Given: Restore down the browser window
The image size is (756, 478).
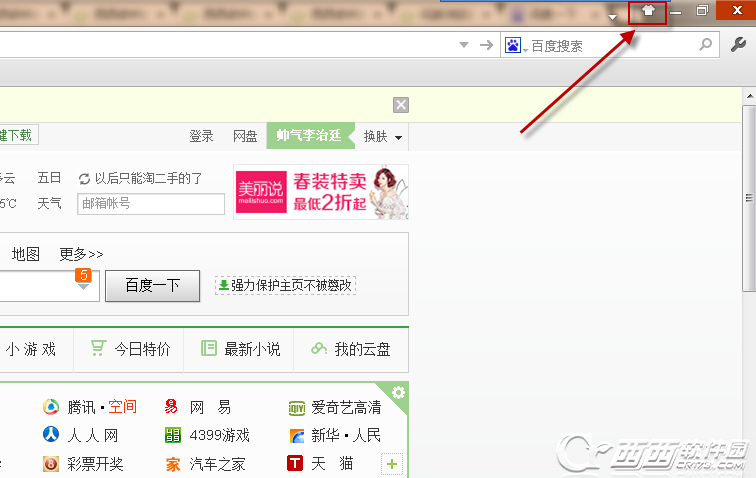Looking at the screenshot, I should (702, 10).
